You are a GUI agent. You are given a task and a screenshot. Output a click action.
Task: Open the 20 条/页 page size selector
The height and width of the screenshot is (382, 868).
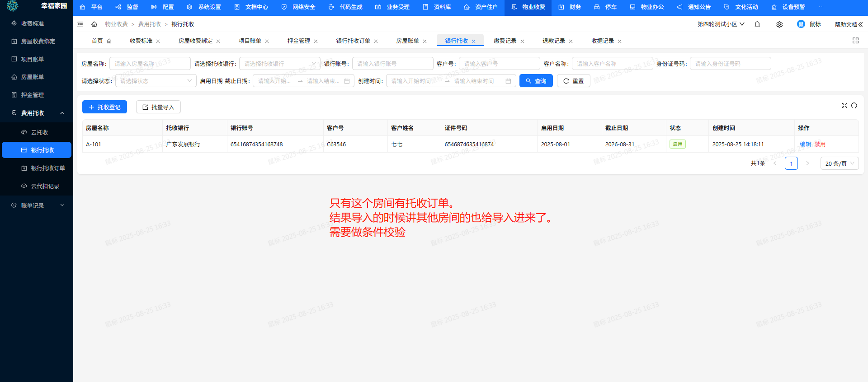pyautogui.click(x=839, y=163)
